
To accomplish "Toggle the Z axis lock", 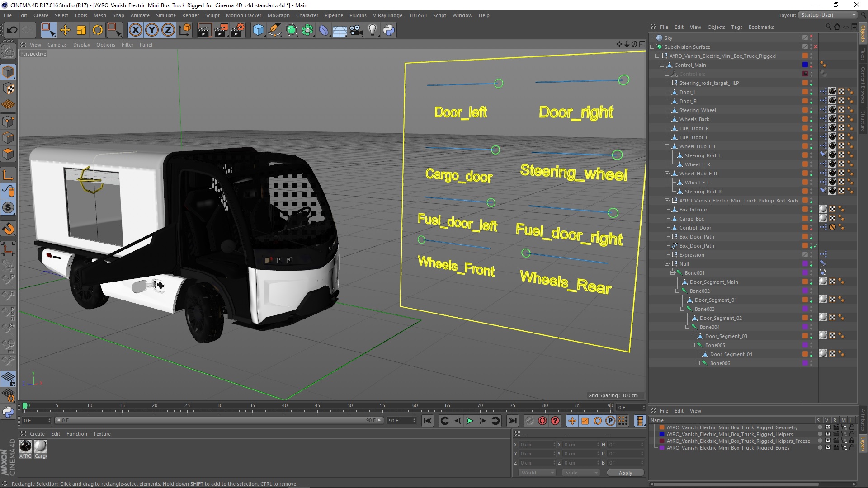I will click(168, 30).
